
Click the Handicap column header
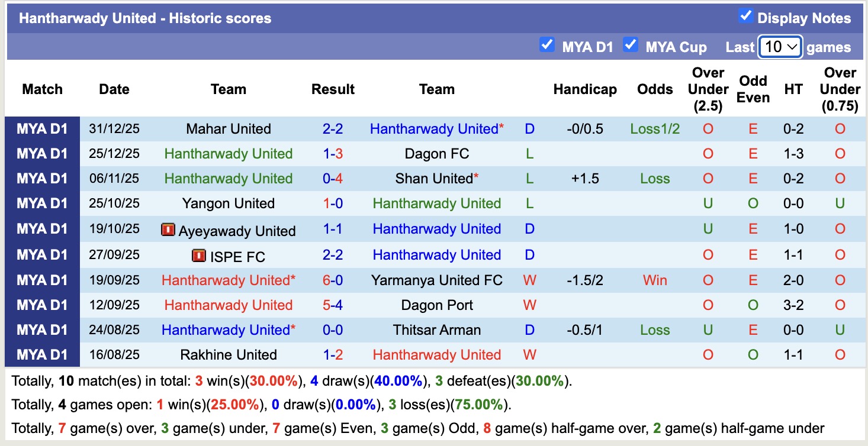coord(585,89)
